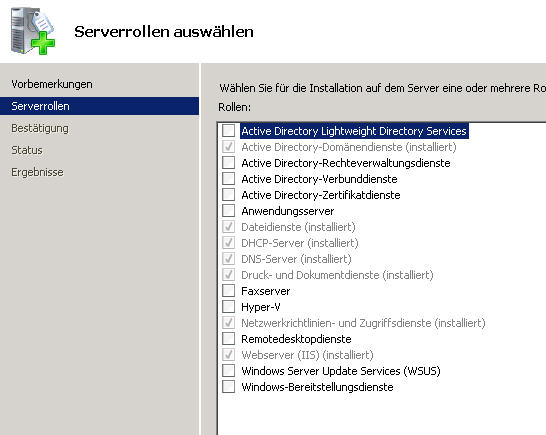Enable the Faxserver checkbox
The width and height of the screenshot is (546, 435).
point(228,291)
